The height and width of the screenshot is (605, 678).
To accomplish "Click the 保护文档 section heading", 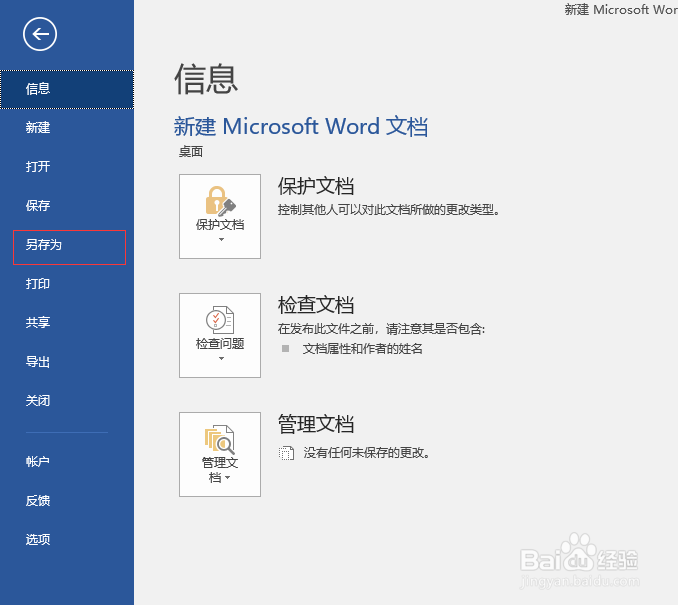I will coord(316,186).
